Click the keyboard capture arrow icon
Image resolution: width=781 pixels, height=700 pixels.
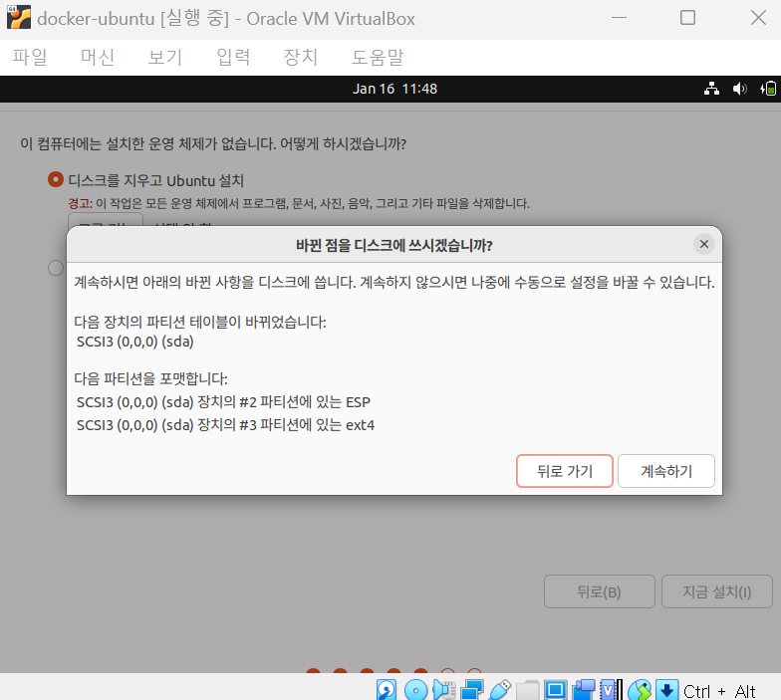tap(667, 690)
